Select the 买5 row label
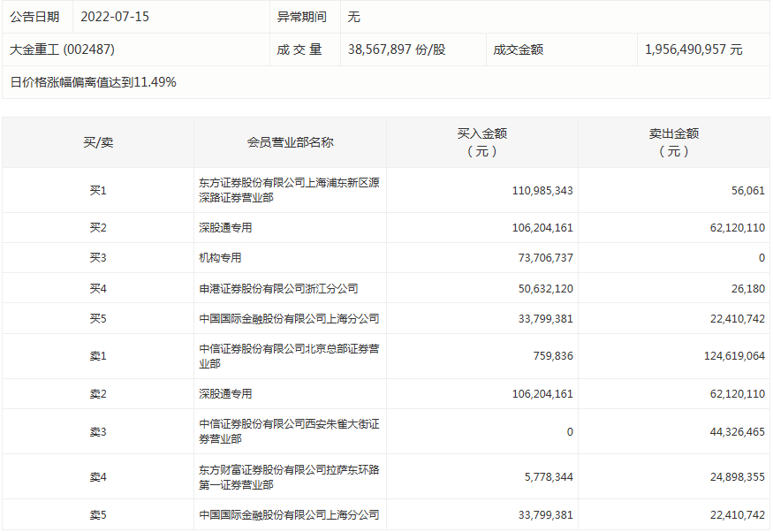This screenshot has width=773, height=532. 98,318
